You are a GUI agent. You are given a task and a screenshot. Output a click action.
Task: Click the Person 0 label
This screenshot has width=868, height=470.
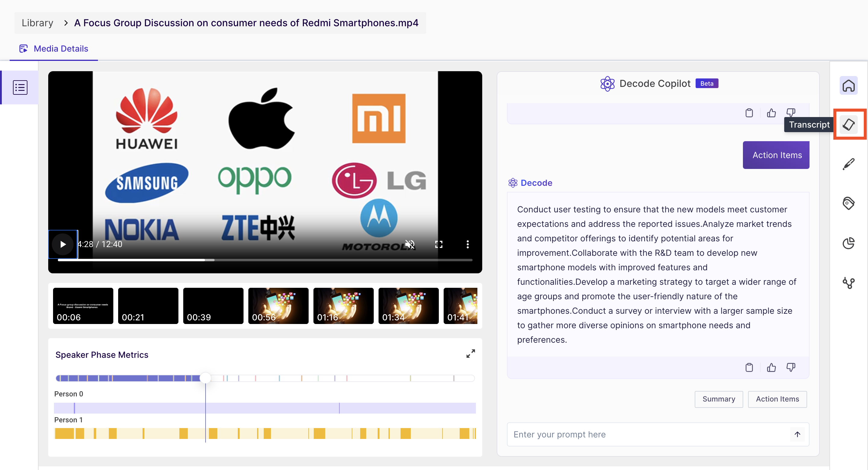[69, 394]
